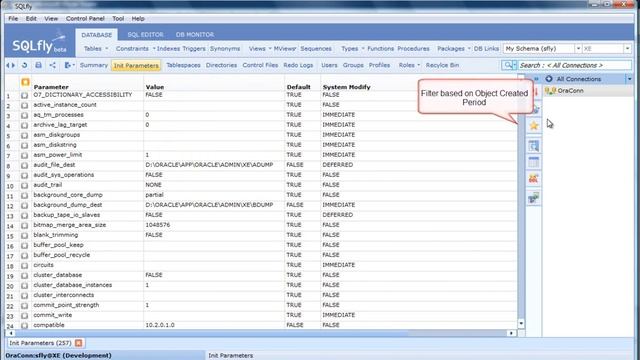The height and width of the screenshot is (360, 640).
Task: Open the Control Files section
Action: tap(260, 65)
